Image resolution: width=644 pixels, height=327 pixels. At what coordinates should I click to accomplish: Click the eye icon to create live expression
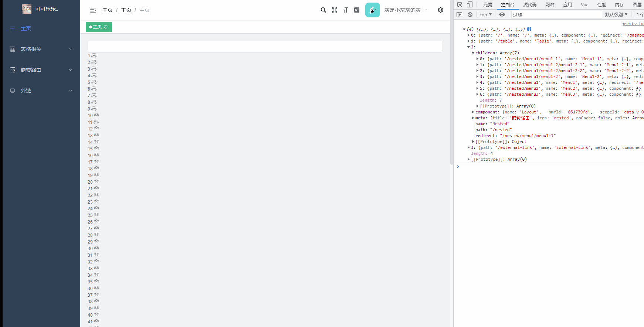click(502, 15)
